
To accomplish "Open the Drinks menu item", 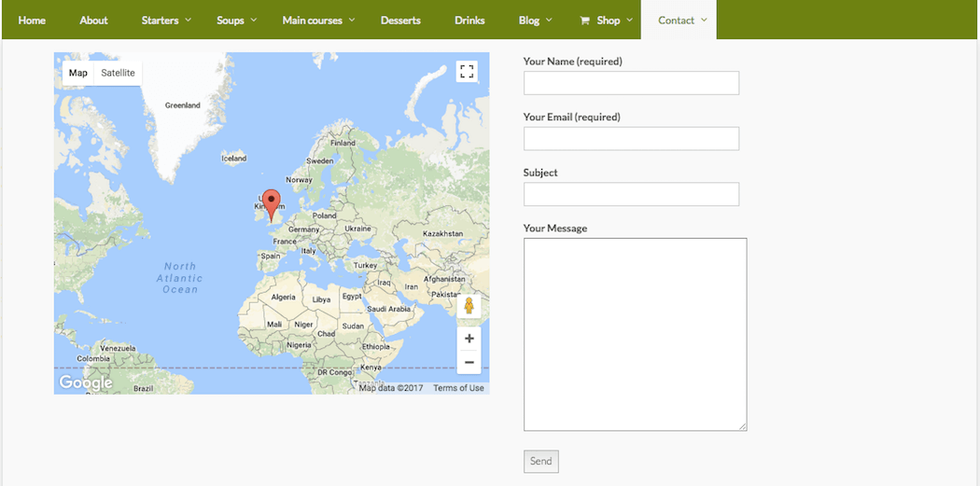I will tap(469, 20).
